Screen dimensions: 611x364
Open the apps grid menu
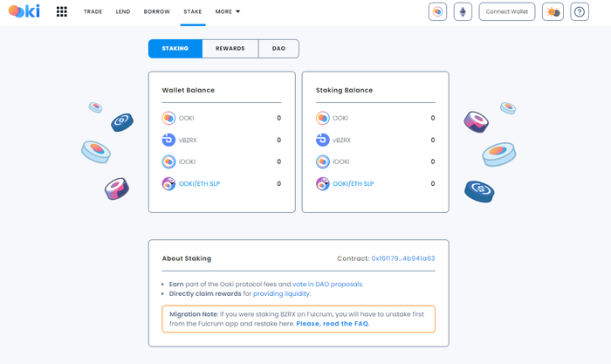[62, 11]
